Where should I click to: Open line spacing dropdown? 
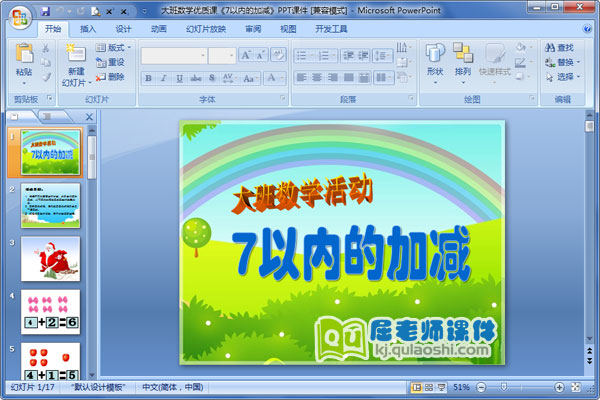pyautogui.click(x=383, y=56)
